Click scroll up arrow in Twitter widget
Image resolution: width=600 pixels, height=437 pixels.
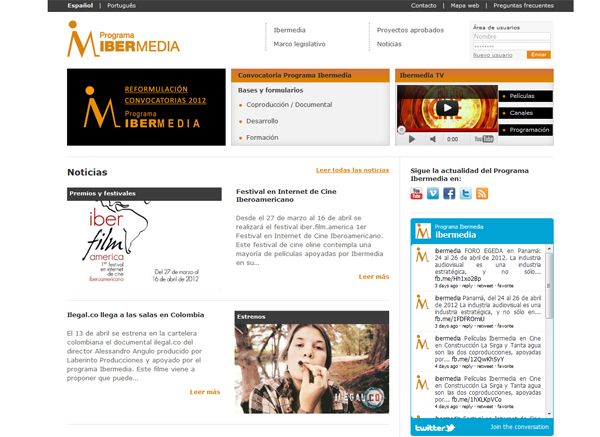pos(549,249)
